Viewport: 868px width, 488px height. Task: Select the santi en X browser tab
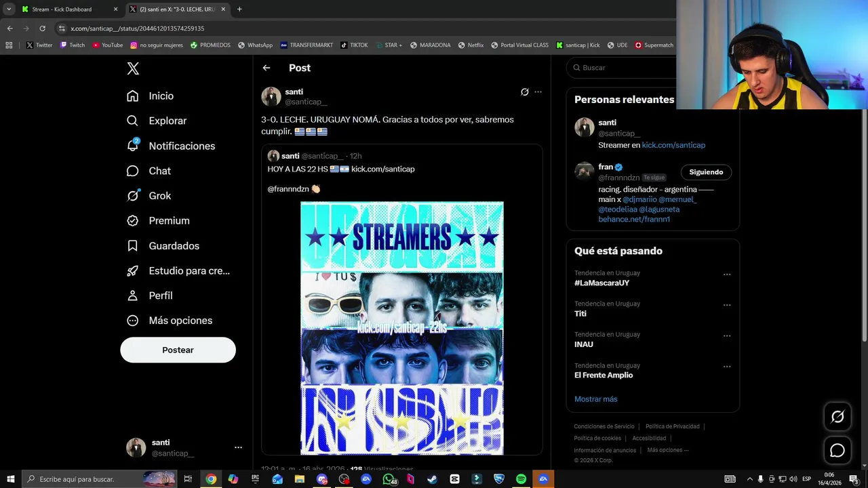click(x=176, y=9)
